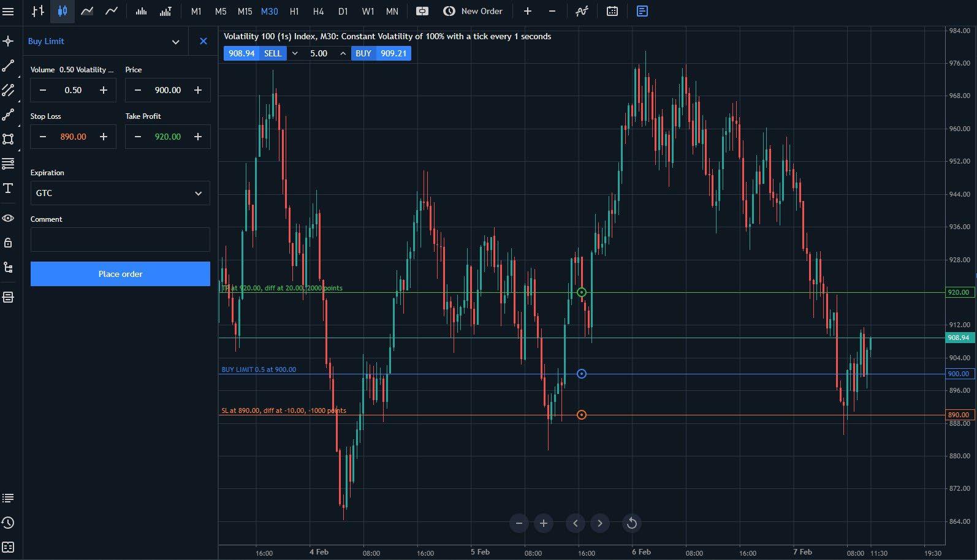Viewport: 977px width, 560px height.
Task: Open the objects list sidebar icon
Action: tap(8, 297)
